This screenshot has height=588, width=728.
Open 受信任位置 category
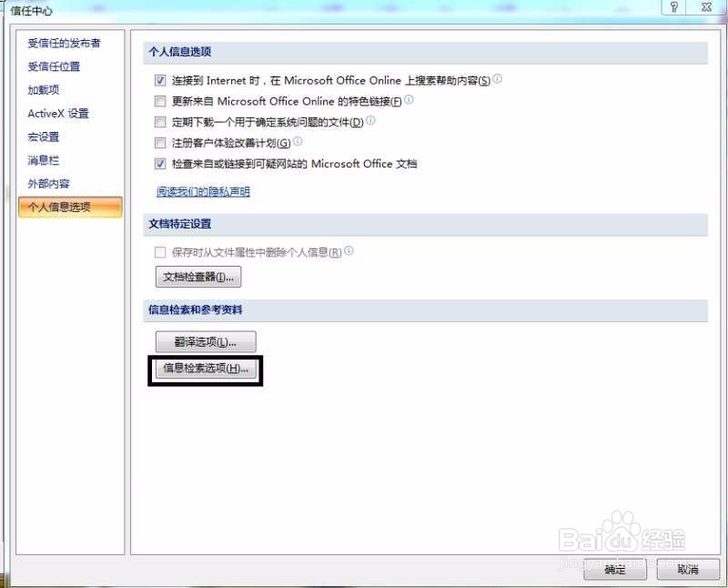pos(54,66)
